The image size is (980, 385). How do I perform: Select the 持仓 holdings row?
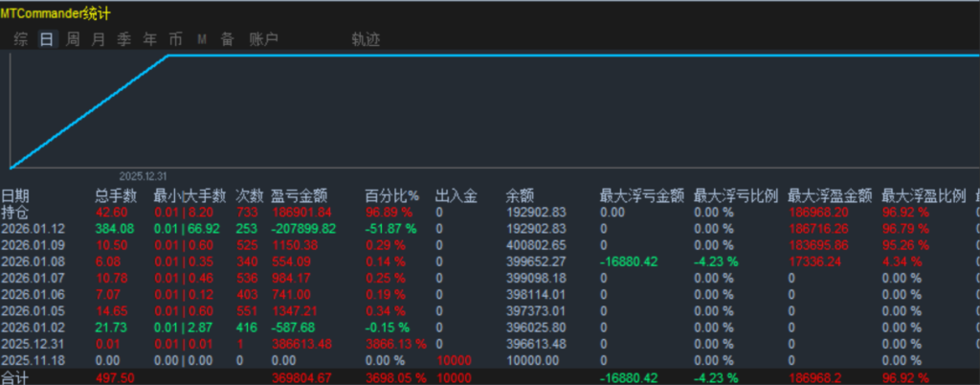pyautogui.click(x=15, y=213)
